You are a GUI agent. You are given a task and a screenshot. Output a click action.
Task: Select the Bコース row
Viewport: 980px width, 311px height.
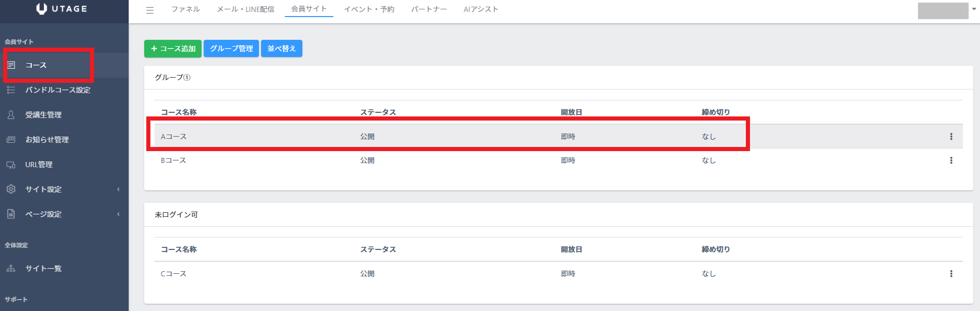(558, 160)
